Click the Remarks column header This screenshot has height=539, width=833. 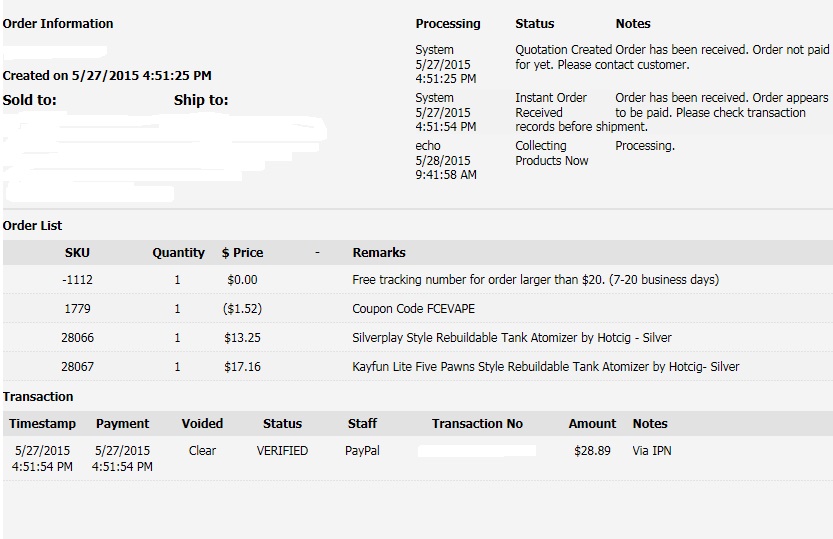(379, 253)
